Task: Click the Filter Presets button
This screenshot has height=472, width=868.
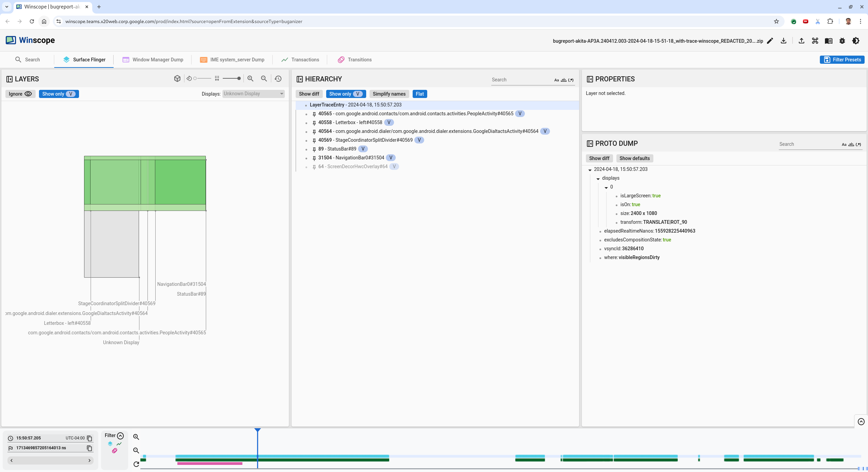Action: pos(842,60)
